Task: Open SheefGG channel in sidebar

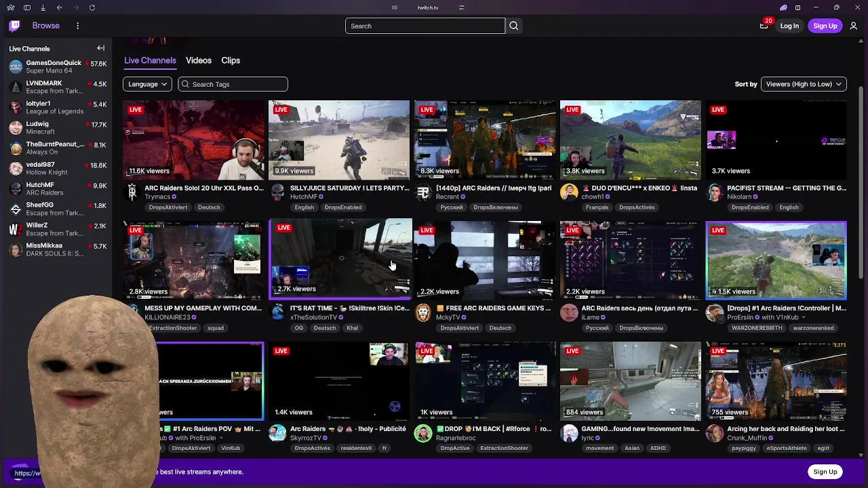Action: pos(58,209)
